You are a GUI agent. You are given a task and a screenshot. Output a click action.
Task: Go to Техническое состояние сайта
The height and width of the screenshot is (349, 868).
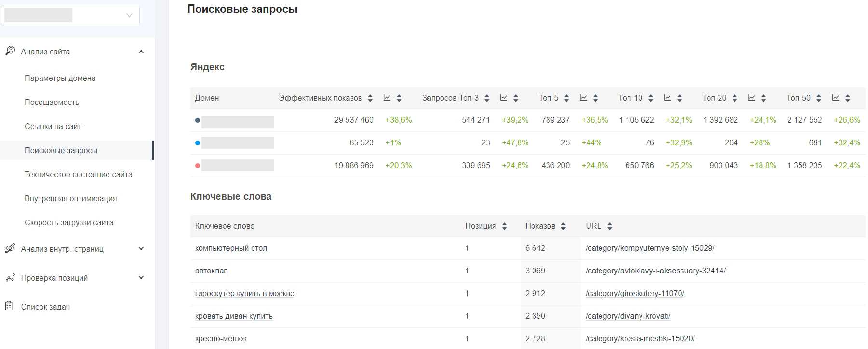pyautogui.click(x=79, y=174)
